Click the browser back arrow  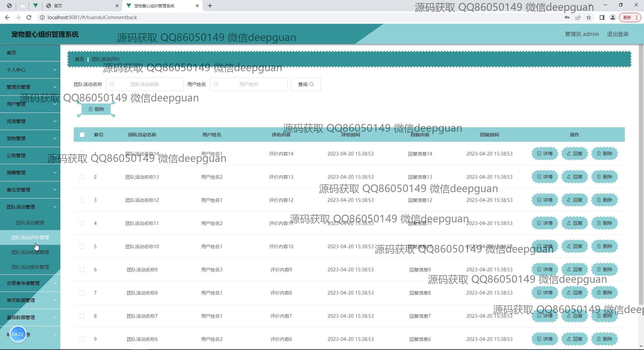pos(7,17)
